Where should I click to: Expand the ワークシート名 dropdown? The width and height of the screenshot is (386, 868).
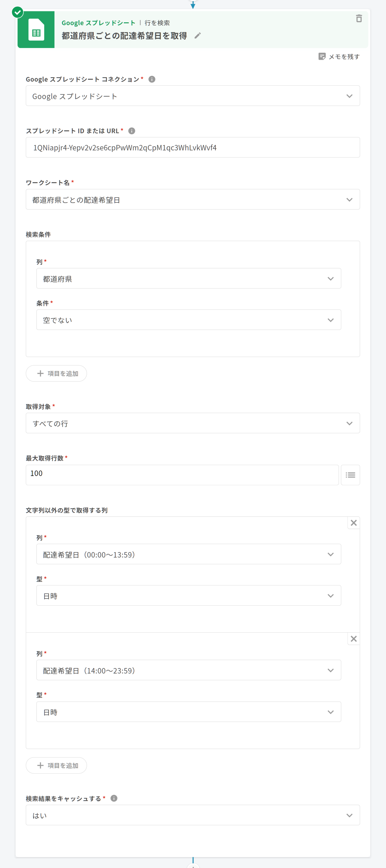tap(193, 199)
